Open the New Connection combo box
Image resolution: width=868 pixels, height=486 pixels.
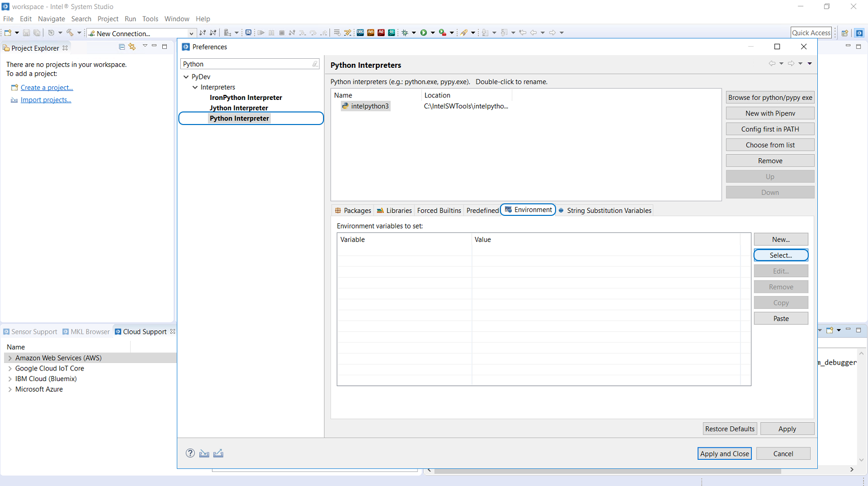pyautogui.click(x=142, y=33)
